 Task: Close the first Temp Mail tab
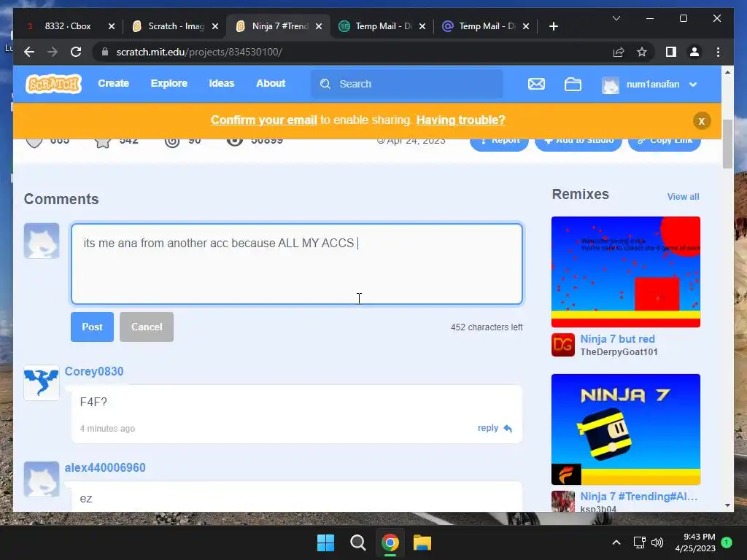click(x=422, y=26)
